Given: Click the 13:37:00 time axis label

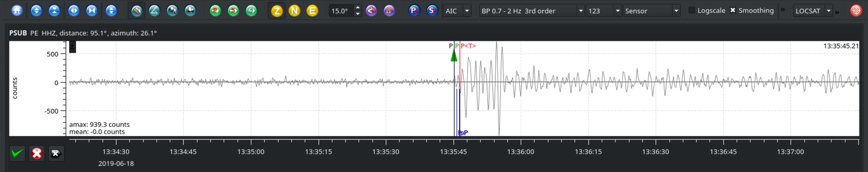Looking at the screenshot, I should coord(791,152).
